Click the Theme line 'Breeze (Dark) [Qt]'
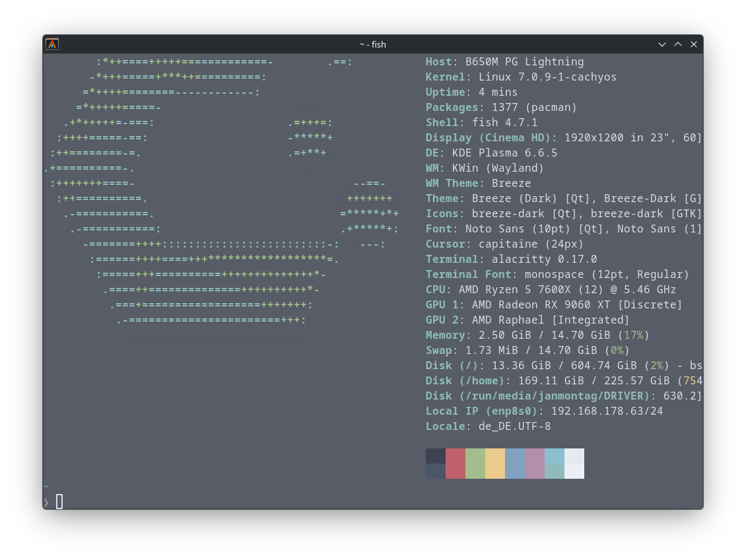Screen dimensions: 746x560 [564, 199]
